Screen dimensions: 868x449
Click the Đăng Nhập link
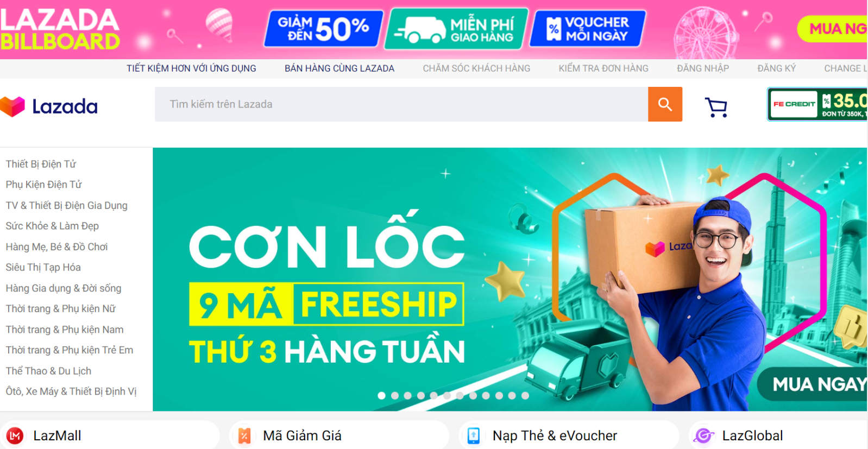coord(703,68)
